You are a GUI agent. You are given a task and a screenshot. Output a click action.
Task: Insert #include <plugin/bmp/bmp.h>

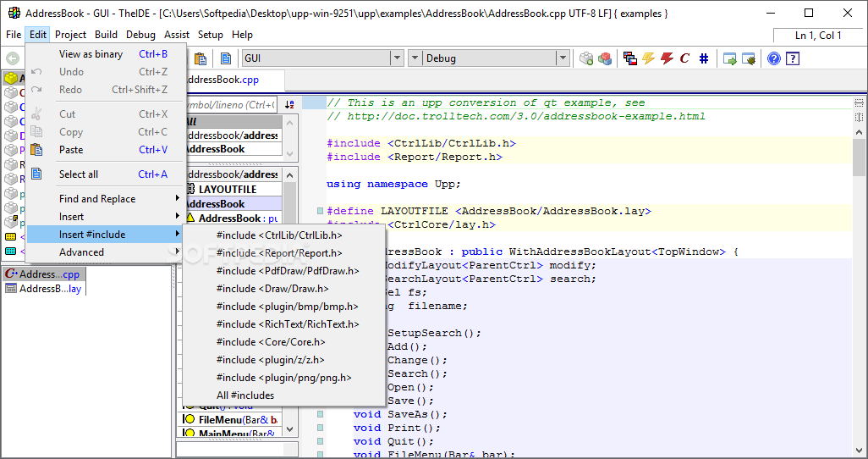pyautogui.click(x=284, y=306)
